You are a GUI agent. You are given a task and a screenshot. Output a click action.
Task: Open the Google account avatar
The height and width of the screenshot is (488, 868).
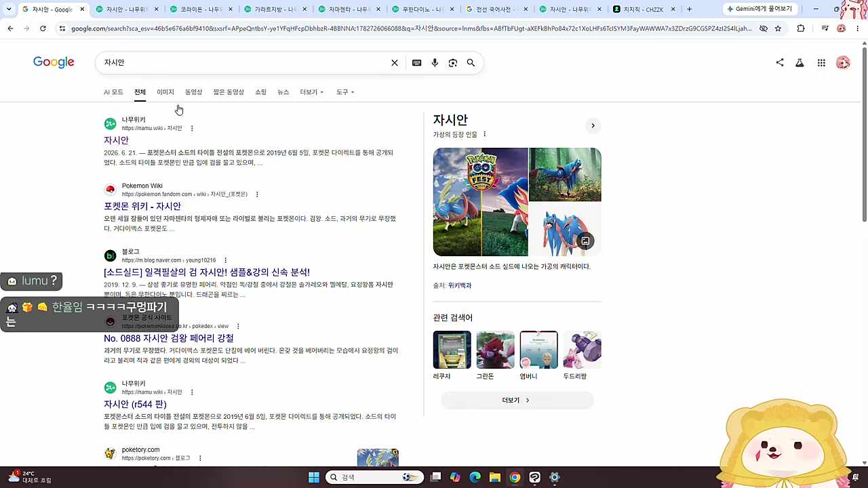843,62
